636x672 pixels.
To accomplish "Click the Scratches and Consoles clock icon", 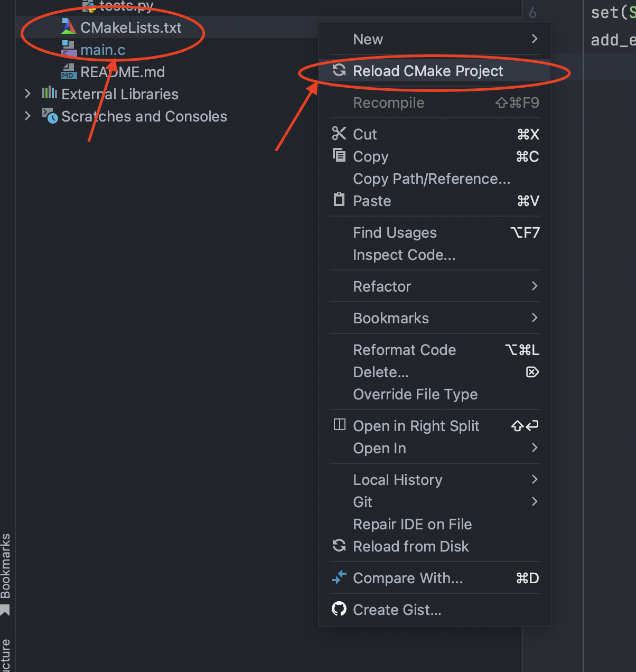I will point(50,116).
